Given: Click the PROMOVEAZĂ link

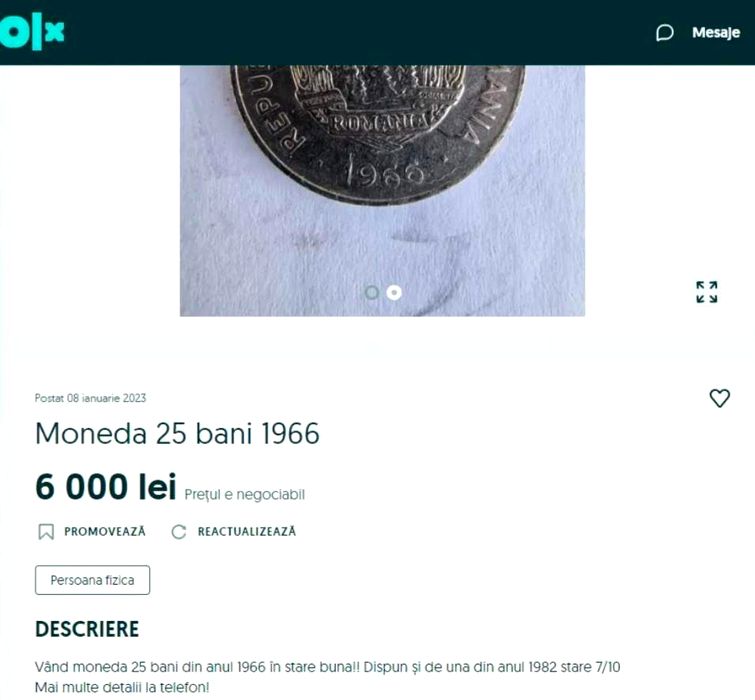Looking at the screenshot, I should [x=104, y=531].
